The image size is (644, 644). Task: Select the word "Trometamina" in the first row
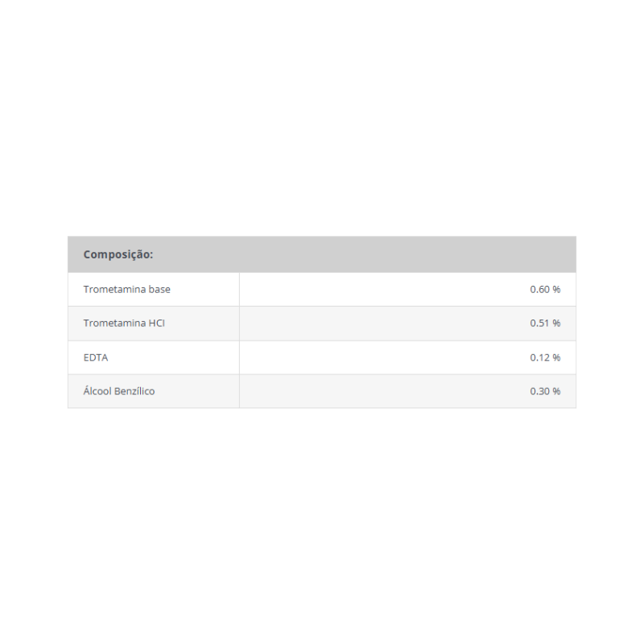pyautogui.click(x=114, y=290)
